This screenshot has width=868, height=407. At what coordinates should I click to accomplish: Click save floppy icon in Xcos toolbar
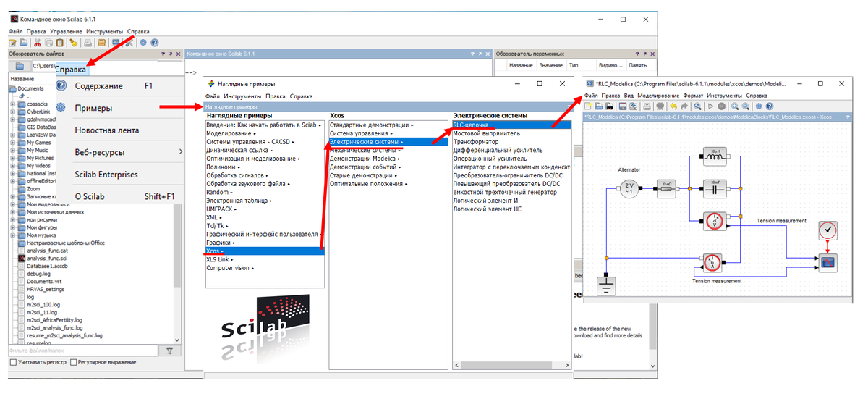(x=622, y=106)
